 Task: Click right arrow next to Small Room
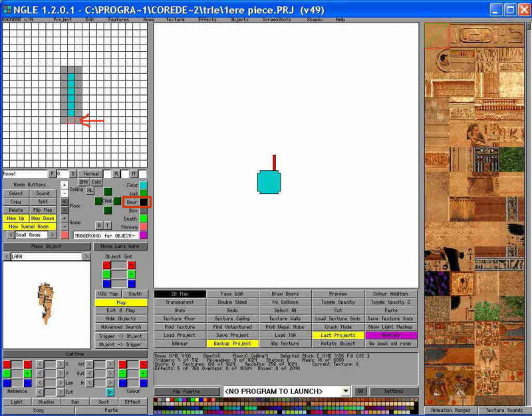(52, 235)
